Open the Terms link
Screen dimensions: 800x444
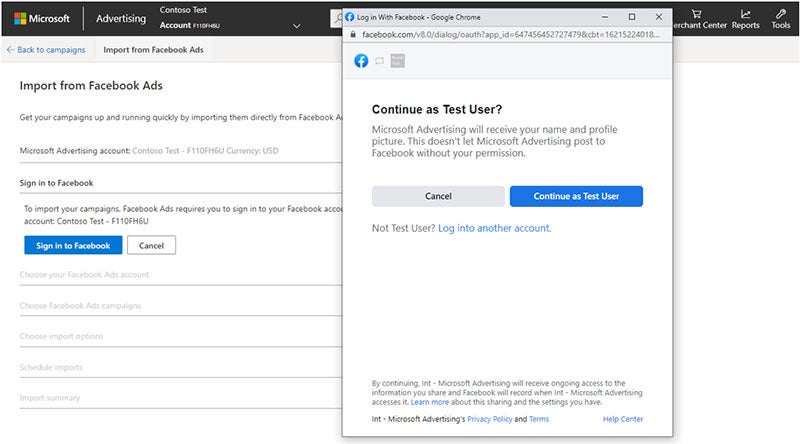click(539, 419)
